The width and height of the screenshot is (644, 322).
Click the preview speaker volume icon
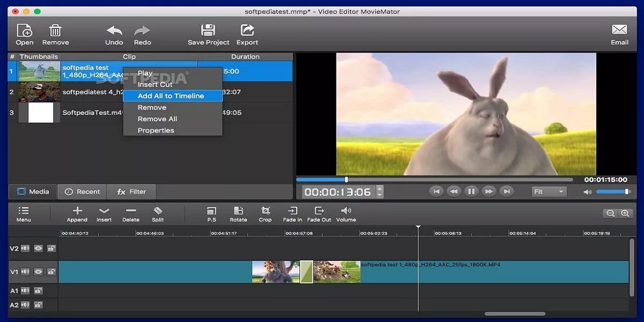pyautogui.click(x=588, y=192)
